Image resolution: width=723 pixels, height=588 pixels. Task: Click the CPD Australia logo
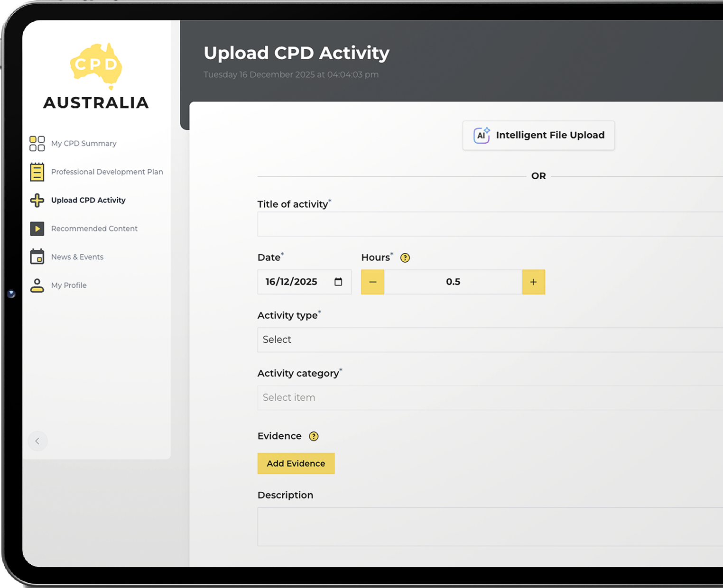click(96, 76)
